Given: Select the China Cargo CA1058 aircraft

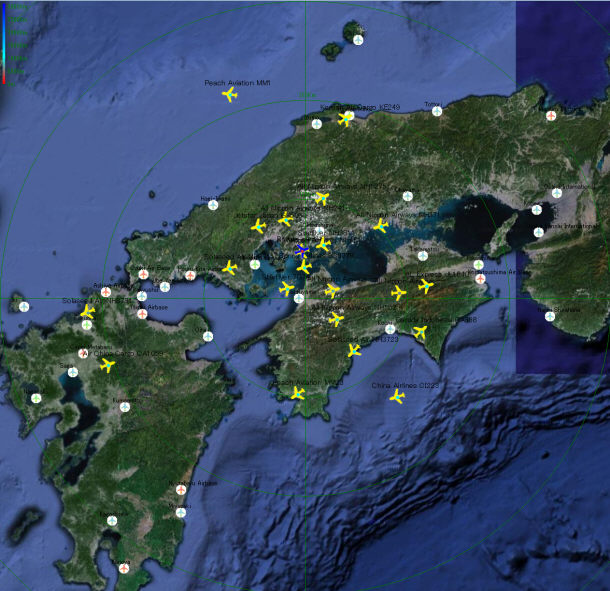Looking at the screenshot, I should pyautogui.click(x=107, y=365).
